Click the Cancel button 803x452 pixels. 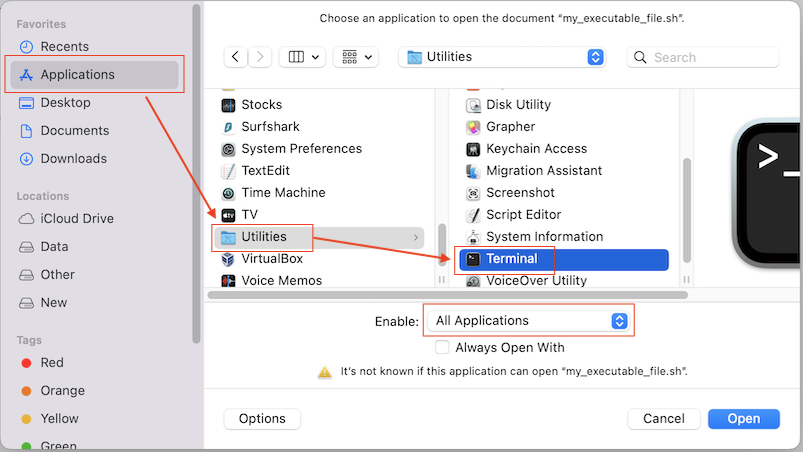click(x=664, y=419)
